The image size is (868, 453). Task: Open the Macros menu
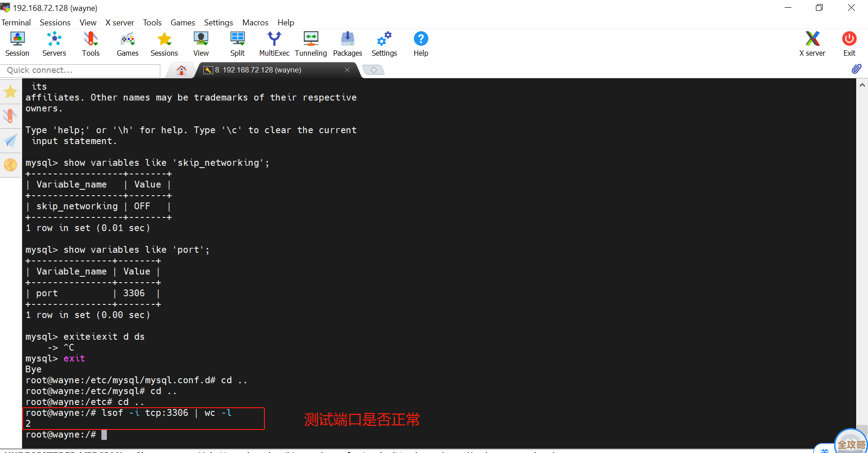coord(255,22)
